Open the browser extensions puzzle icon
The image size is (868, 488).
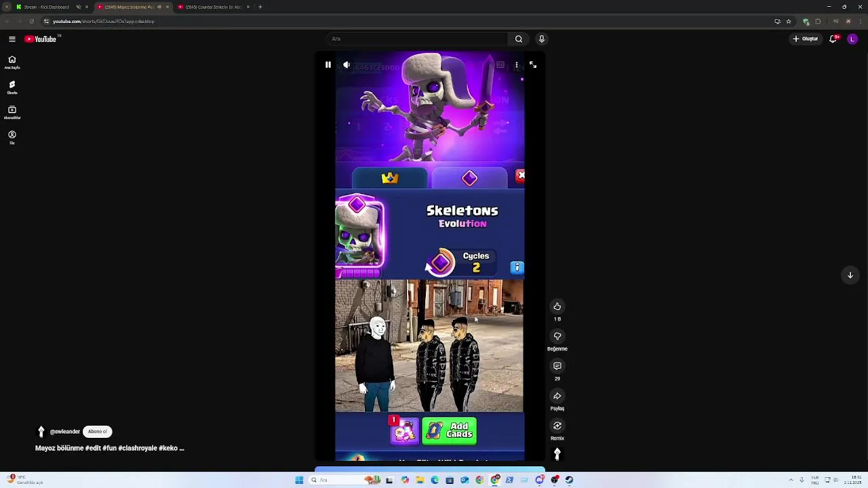818,21
